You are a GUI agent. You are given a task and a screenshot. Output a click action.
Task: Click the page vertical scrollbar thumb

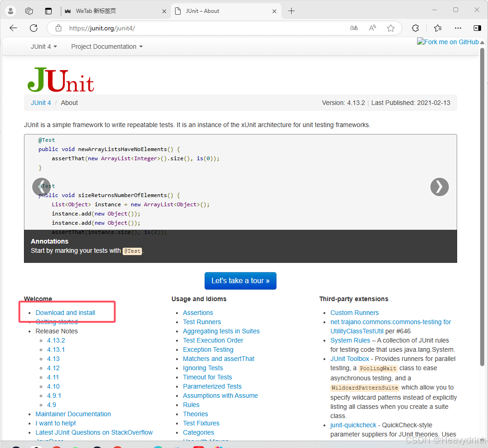pyautogui.click(x=482, y=207)
